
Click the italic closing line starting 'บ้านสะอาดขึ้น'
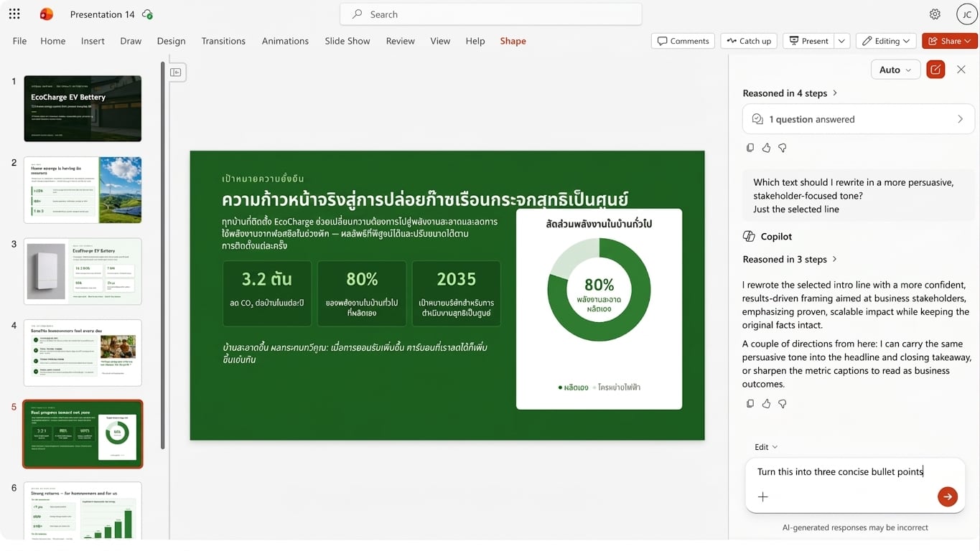(x=355, y=353)
